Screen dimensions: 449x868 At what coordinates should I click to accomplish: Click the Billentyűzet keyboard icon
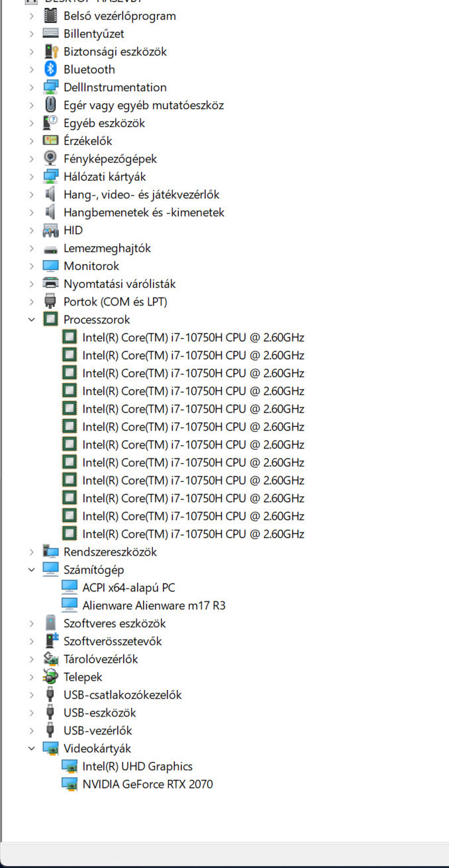(51, 34)
